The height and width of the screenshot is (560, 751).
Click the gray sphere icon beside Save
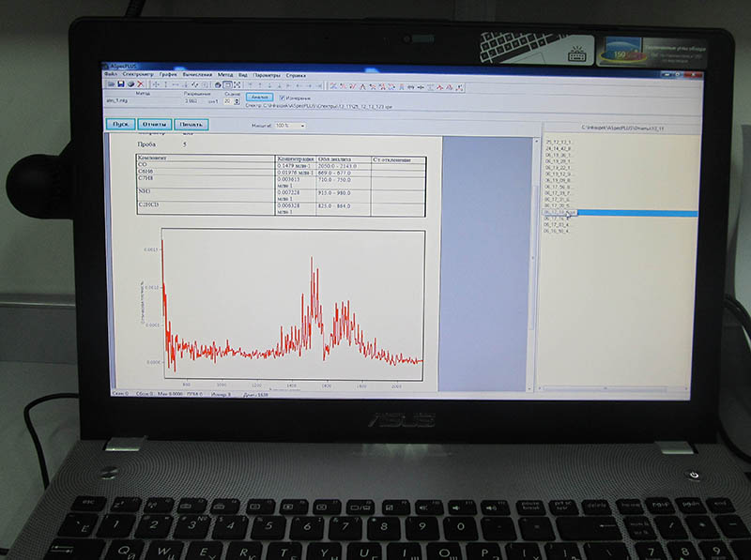130,84
